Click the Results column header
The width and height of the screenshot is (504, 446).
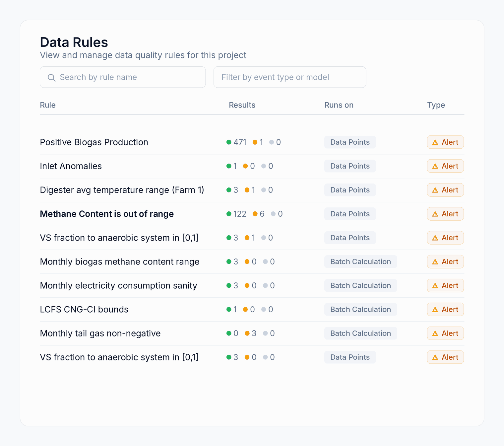point(242,105)
